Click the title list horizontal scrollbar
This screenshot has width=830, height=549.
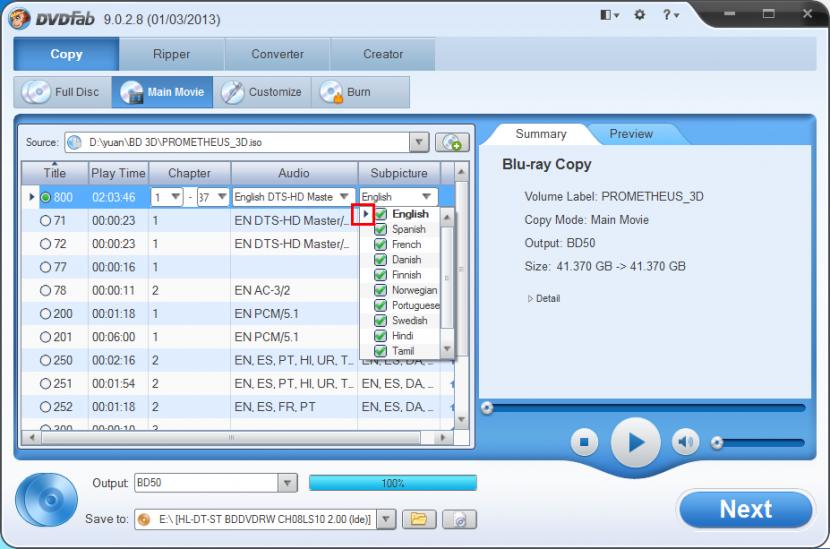(231, 438)
